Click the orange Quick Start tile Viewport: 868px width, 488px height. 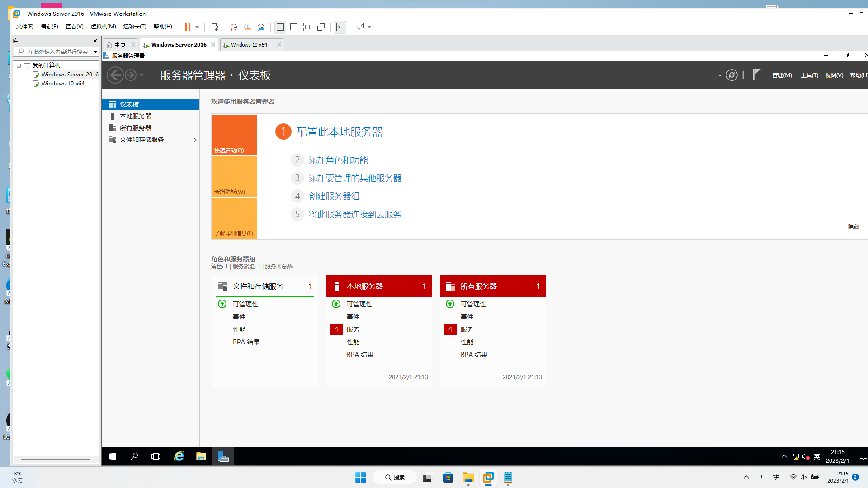234,135
